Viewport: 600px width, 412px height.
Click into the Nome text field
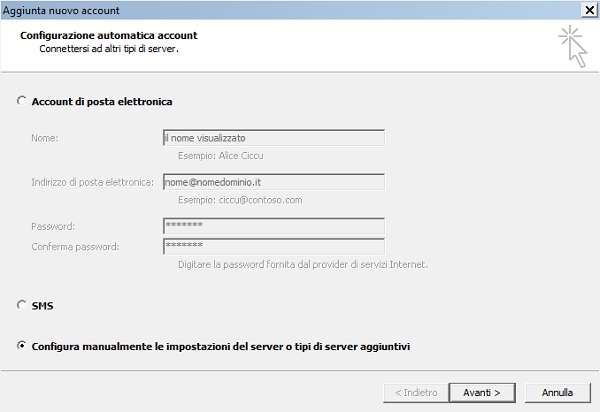274,138
